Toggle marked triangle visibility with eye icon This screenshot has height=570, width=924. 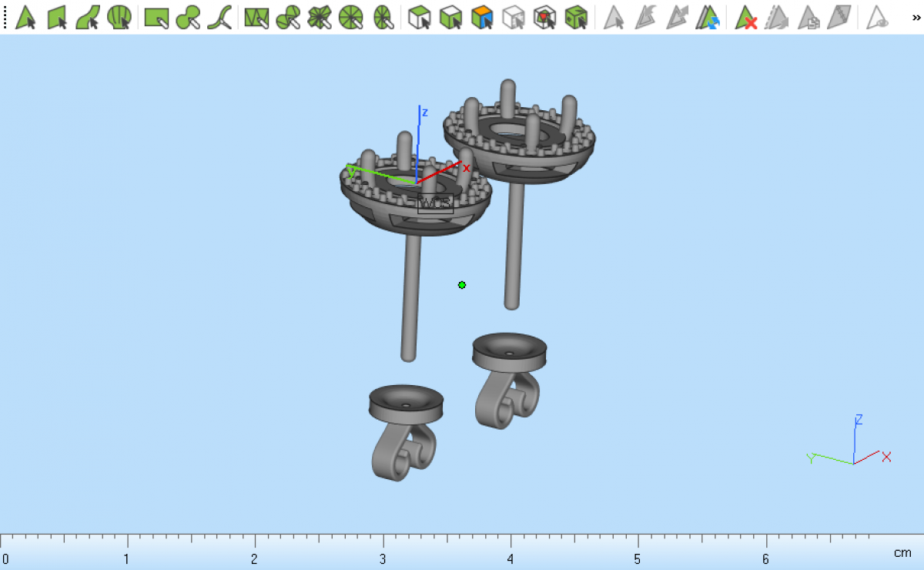point(877,17)
